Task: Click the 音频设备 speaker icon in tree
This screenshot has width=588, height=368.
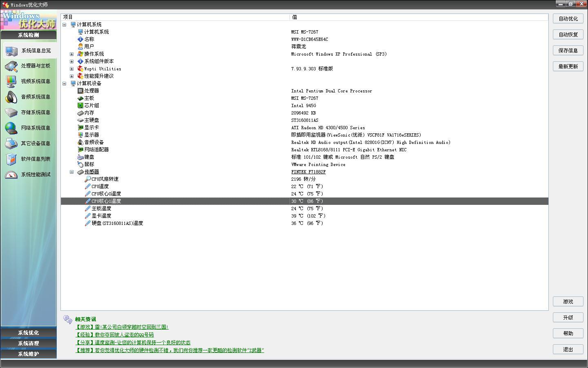Action: click(80, 142)
